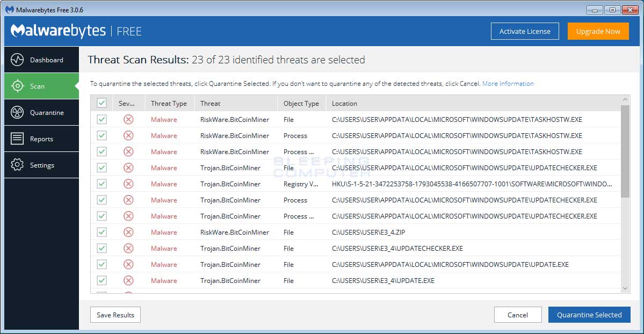Select the HKU\S-1-5-21 registry location text
This screenshot has width=644, height=334.
coord(472,184)
